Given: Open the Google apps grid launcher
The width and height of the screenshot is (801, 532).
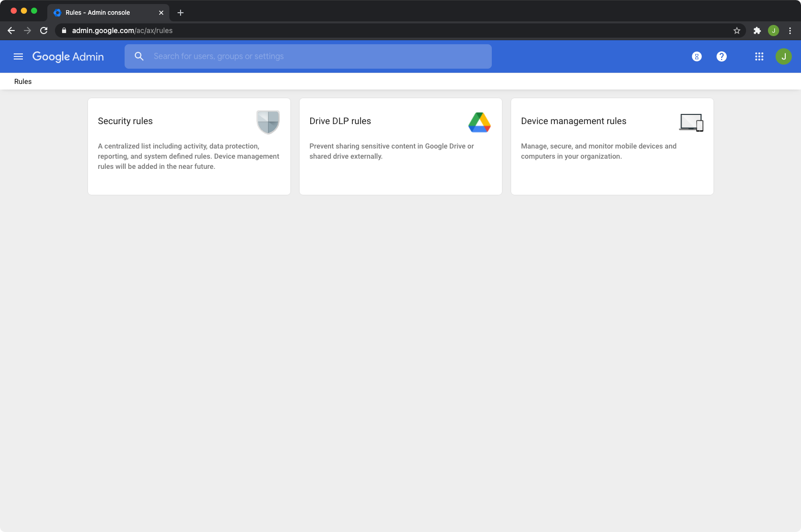Looking at the screenshot, I should click(x=759, y=56).
